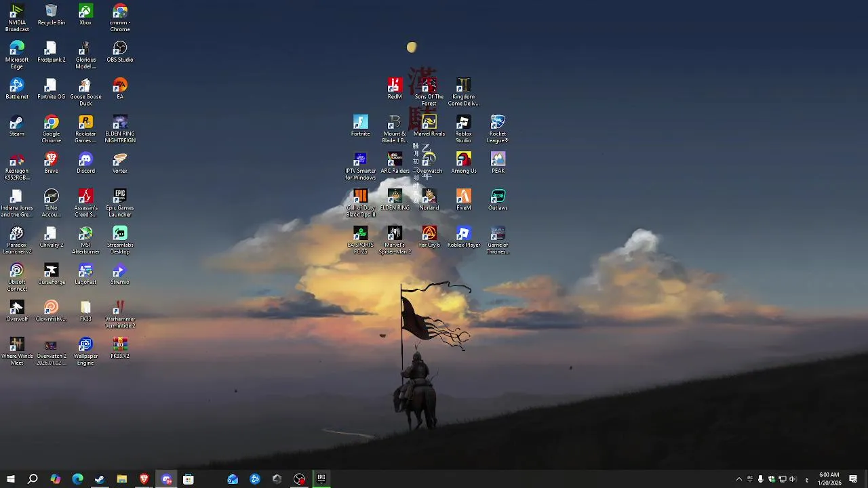Select the Among Us shortcut
The image size is (868, 488).
[x=464, y=163]
